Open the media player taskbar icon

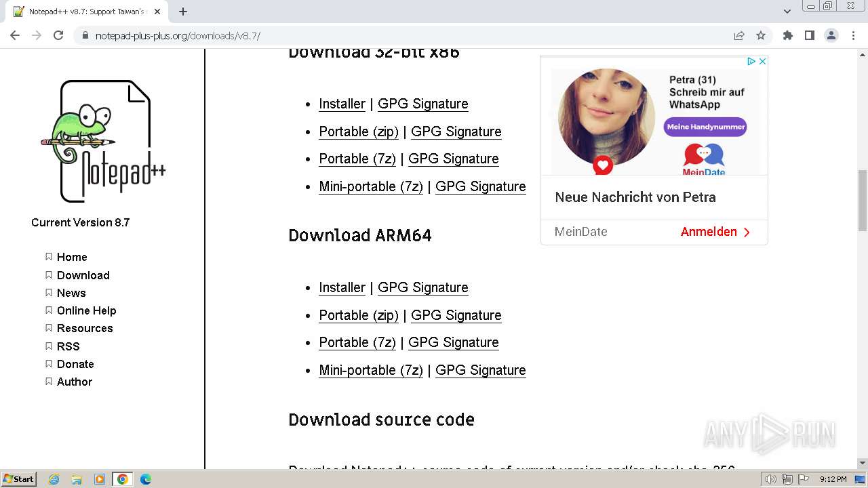point(100,479)
